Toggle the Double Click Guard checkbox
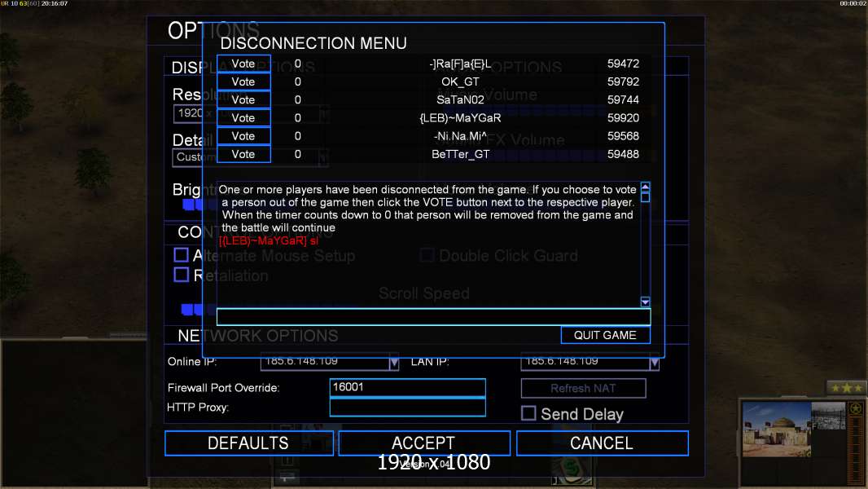 point(426,255)
